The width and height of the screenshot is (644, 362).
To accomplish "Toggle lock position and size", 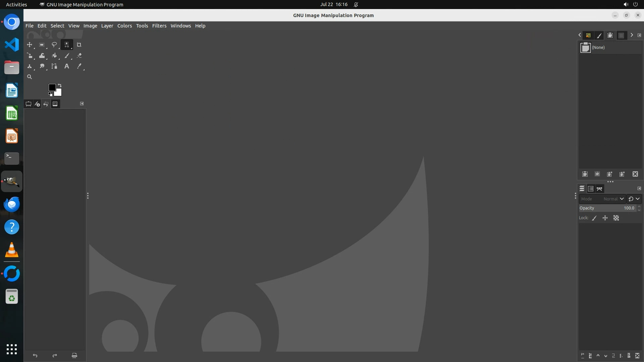I will [x=605, y=218].
